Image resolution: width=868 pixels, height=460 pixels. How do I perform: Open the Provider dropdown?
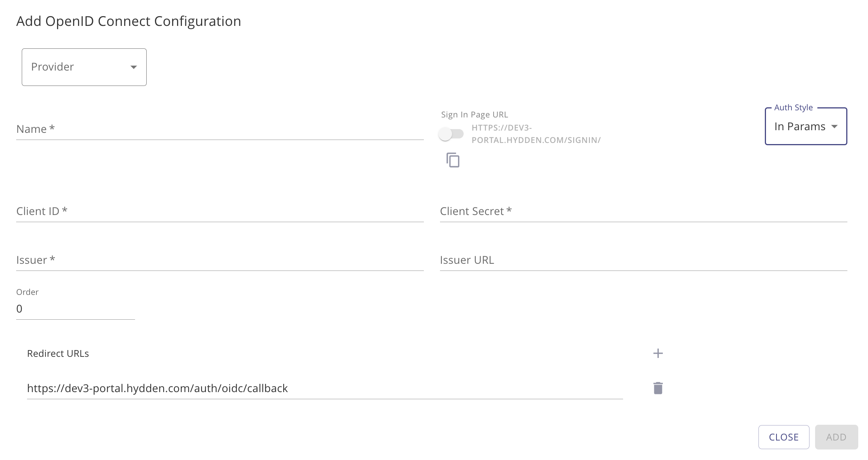84,67
